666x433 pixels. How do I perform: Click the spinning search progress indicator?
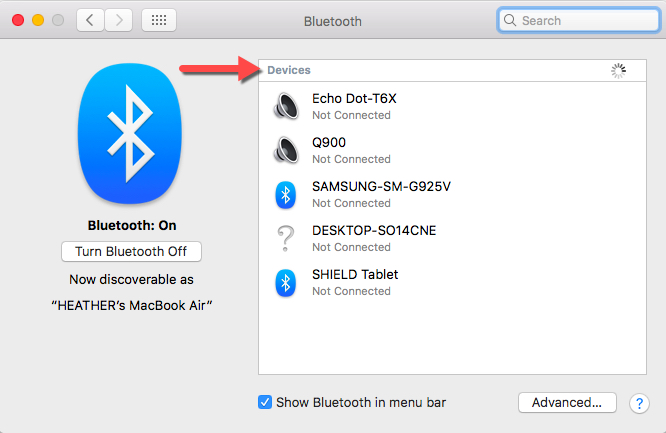pos(618,71)
